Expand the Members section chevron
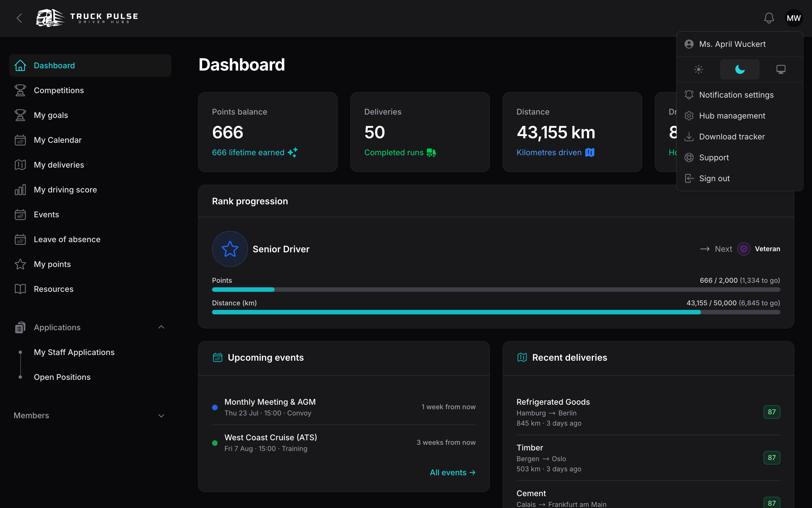The width and height of the screenshot is (812, 508). pyautogui.click(x=161, y=416)
